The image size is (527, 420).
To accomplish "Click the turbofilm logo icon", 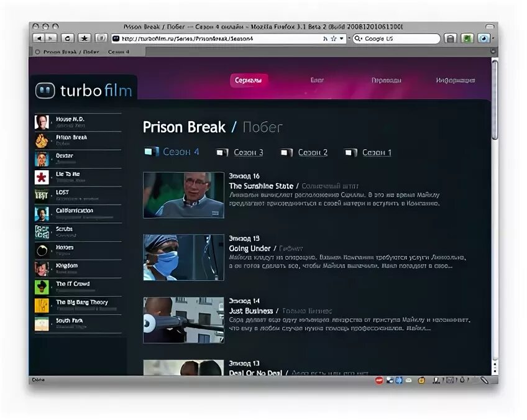I will (46, 91).
